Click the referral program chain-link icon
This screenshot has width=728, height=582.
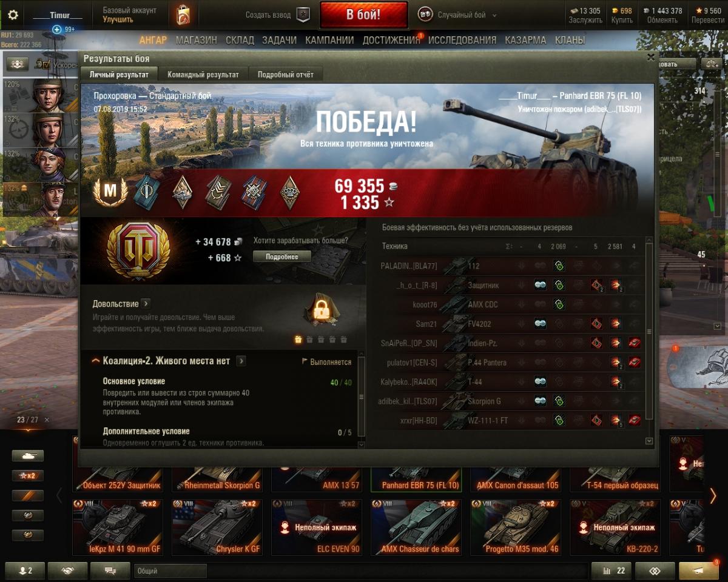655,570
